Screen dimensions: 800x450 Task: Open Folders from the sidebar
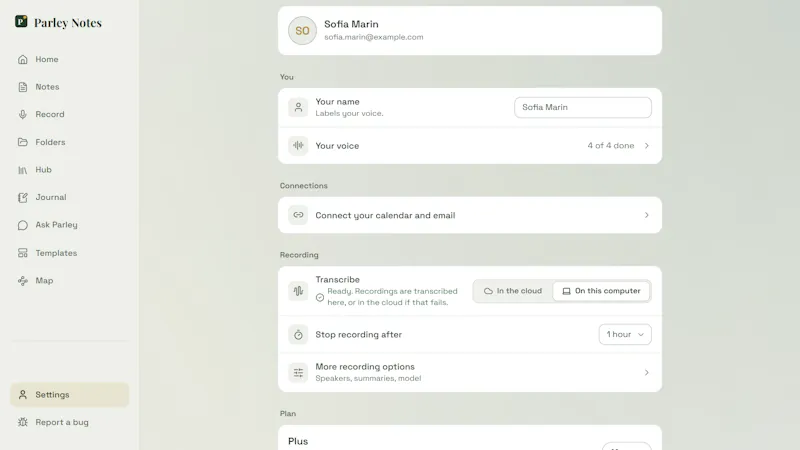coord(69,142)
